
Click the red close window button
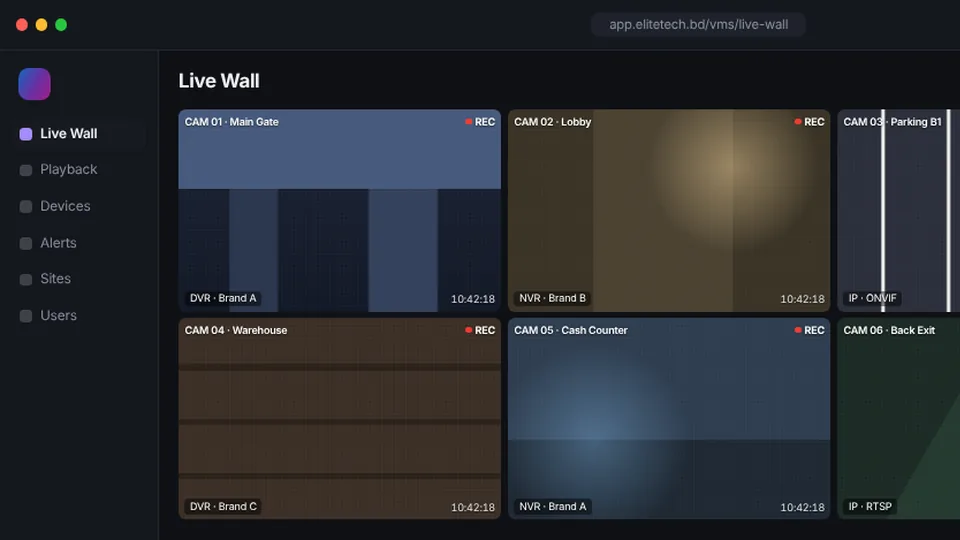pos(22,24)
